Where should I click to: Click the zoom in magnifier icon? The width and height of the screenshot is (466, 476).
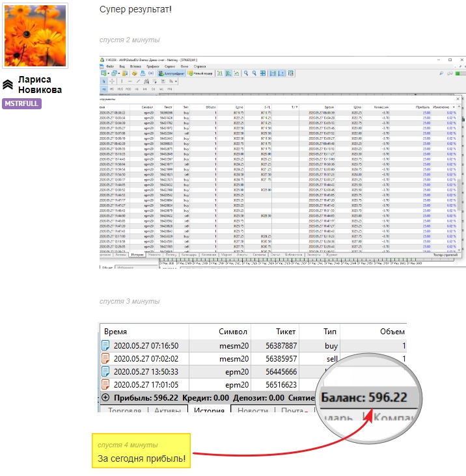click(246, 73)
